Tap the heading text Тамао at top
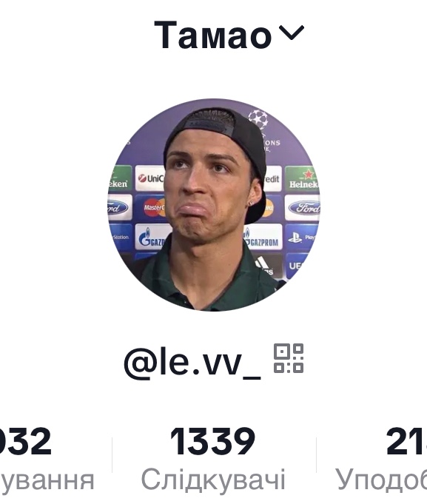 (x=213, y=35)
